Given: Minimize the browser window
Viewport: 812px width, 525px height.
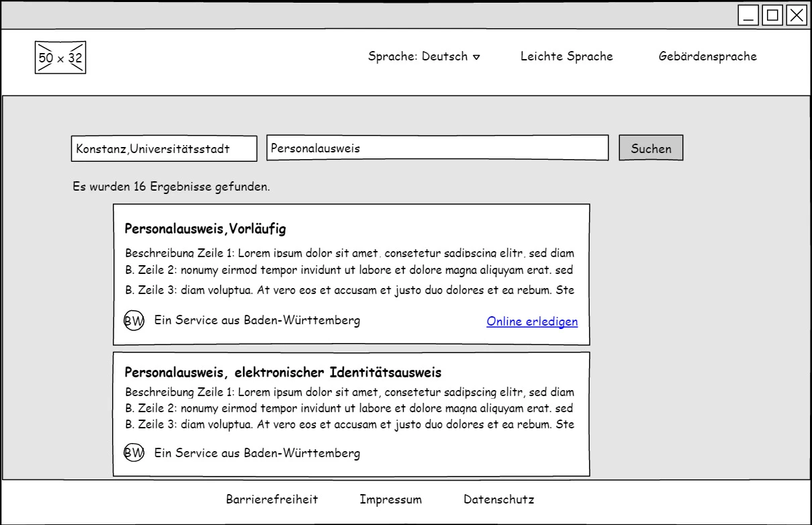Looking at the screenshot, I should 748,15.
